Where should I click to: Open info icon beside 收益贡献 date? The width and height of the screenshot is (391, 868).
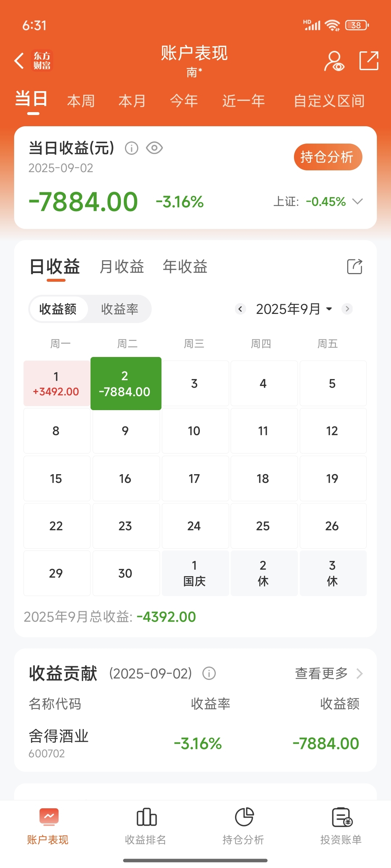tap(209, 673)
